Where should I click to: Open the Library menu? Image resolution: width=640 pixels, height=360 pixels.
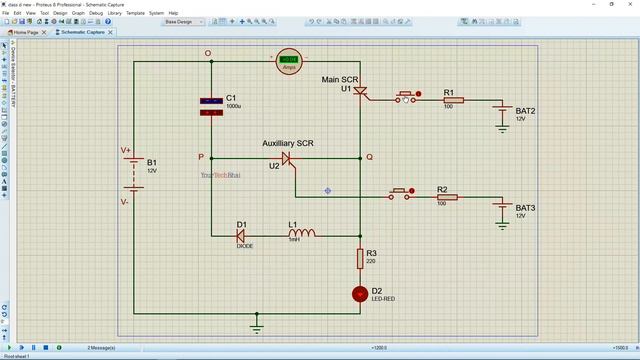pyautogui.click(x=115, y=13)
